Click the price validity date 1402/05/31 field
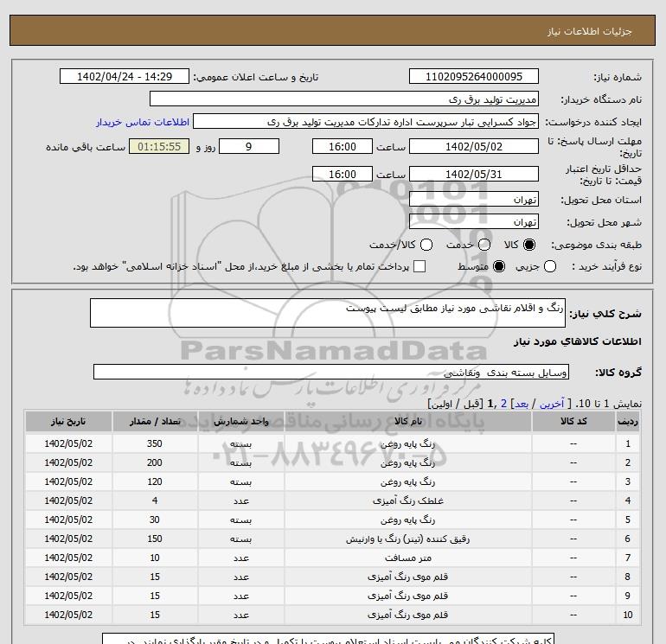The height and width of the screenshot is (644, 666). 474,174
